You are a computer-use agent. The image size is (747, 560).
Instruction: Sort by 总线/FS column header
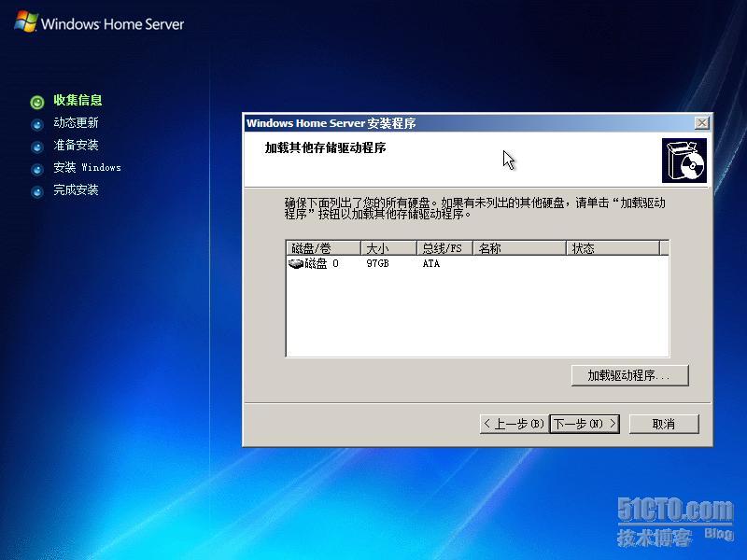click(444, 248)
